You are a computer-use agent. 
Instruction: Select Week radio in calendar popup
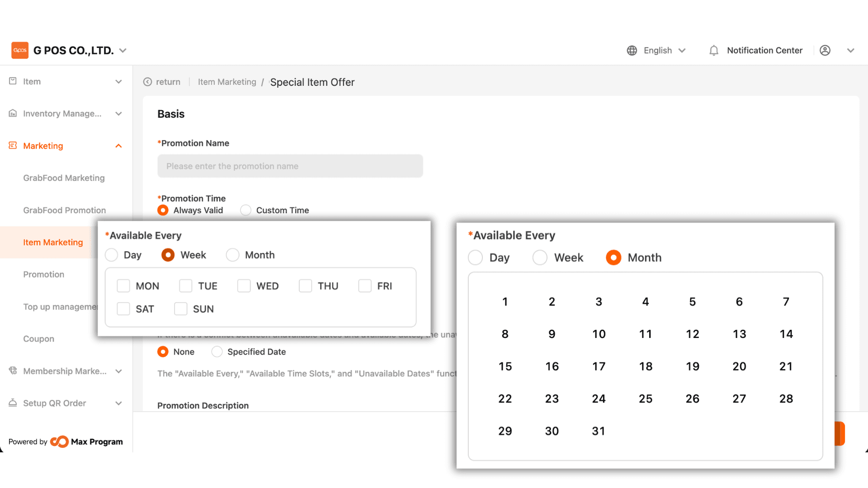coord(540,258)
